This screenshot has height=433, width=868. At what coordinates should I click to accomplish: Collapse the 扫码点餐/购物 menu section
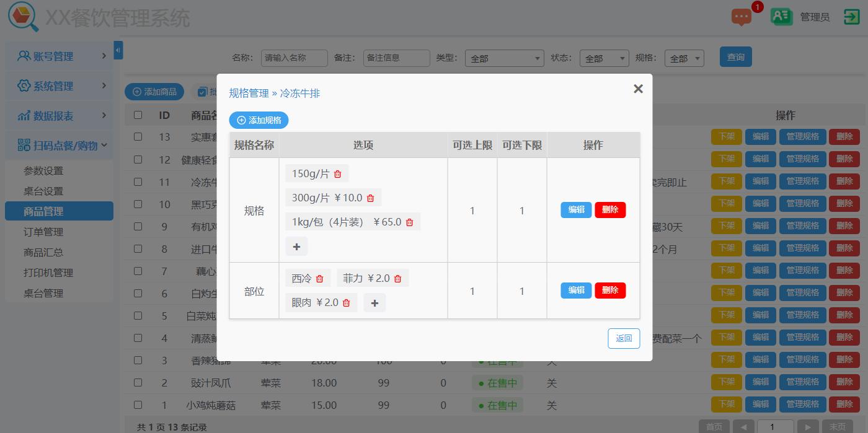59,145
